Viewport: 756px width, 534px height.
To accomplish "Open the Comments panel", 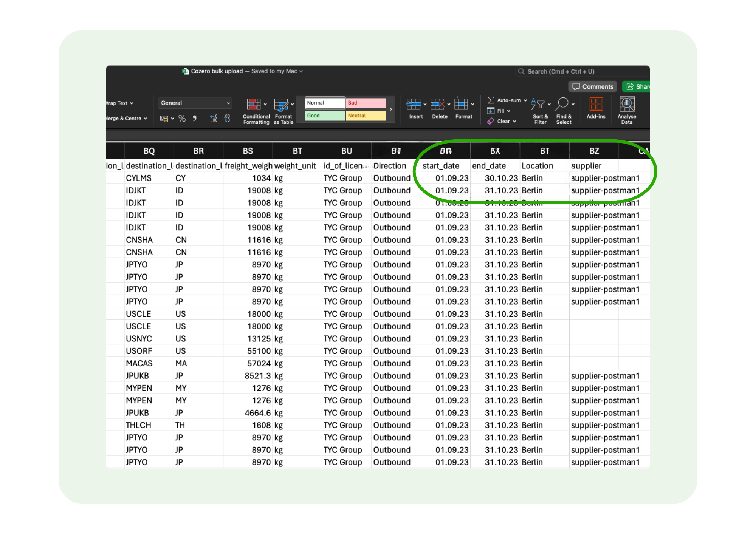I will pos(592,86).
